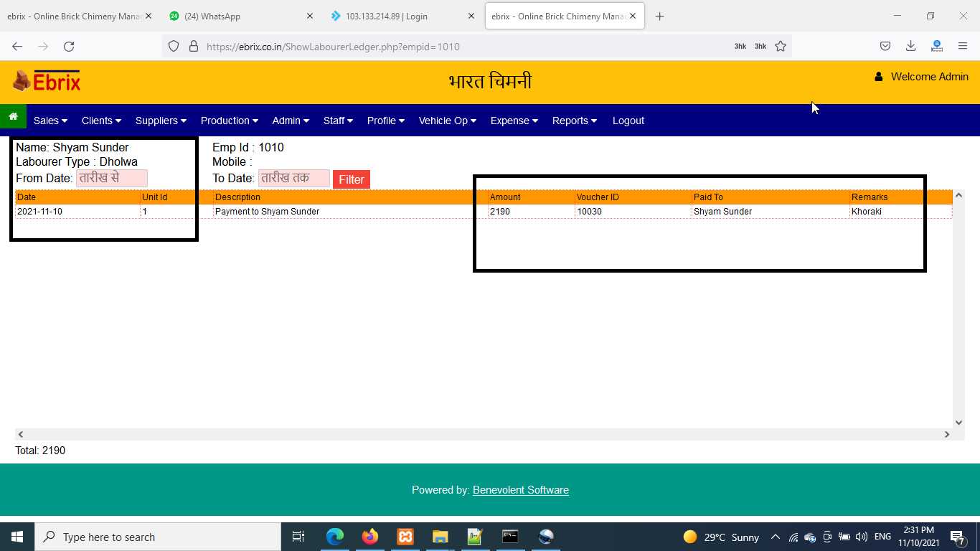Click the amount cell 2190

pyautogui.click(x=531, y=212)
